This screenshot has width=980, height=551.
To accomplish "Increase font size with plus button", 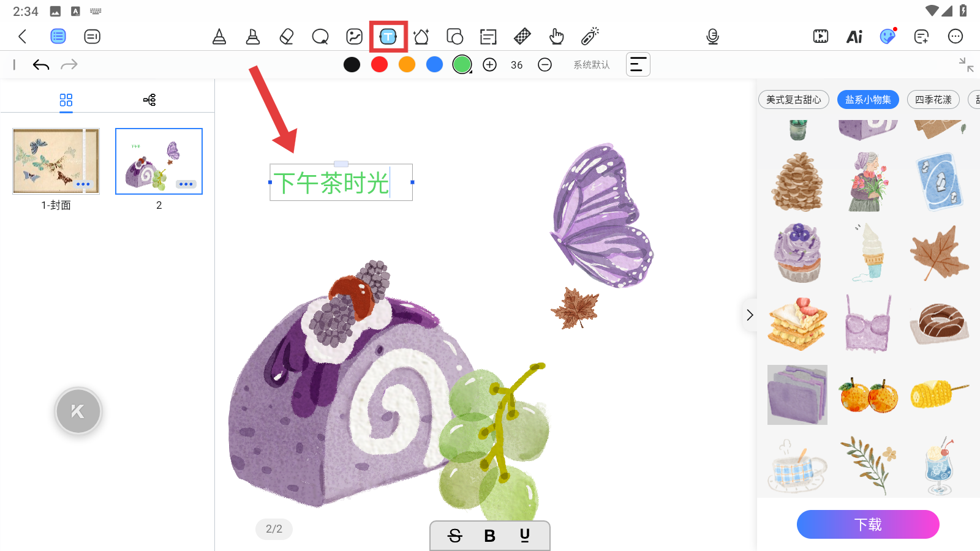I will [x=489, y=65].
